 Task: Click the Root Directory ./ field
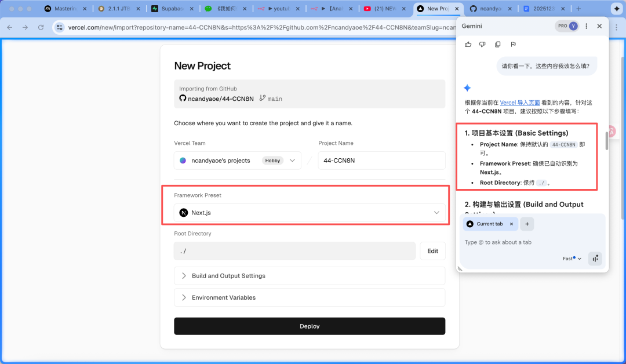[294, 251]
